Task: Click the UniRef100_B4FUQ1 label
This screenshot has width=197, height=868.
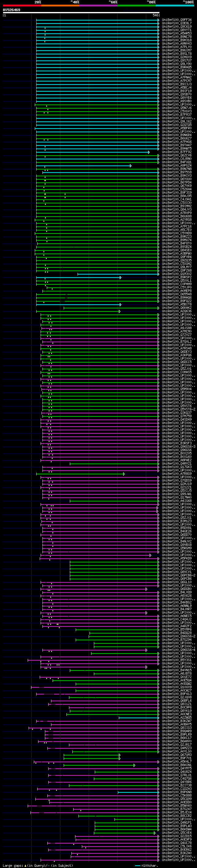Action: coord(177,162)
